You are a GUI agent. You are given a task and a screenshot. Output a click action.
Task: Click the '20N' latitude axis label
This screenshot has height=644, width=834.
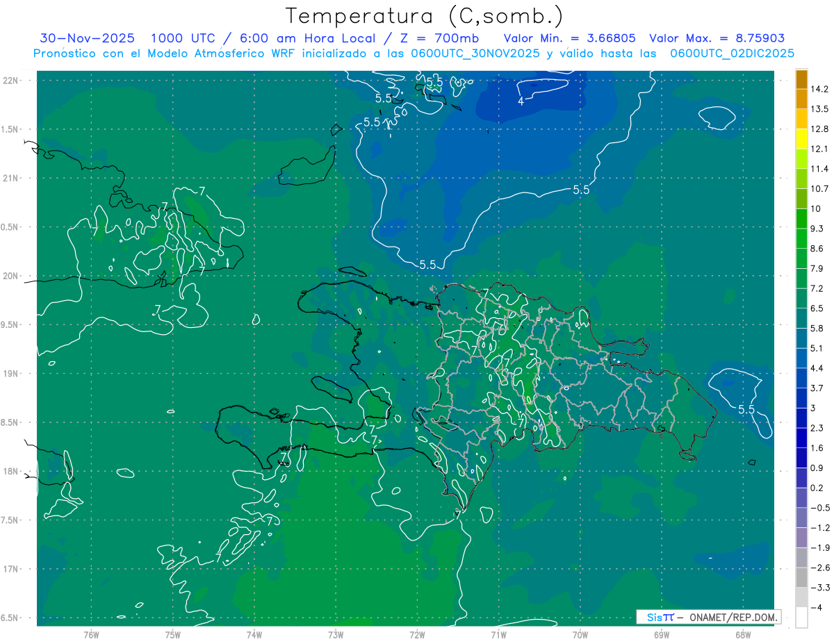pos(10,276)
